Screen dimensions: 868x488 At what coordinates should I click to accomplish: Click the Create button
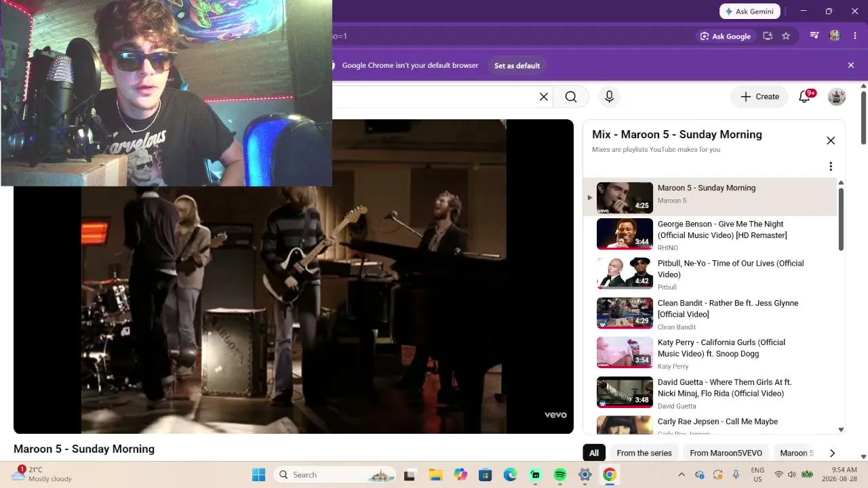pos(759,97)
